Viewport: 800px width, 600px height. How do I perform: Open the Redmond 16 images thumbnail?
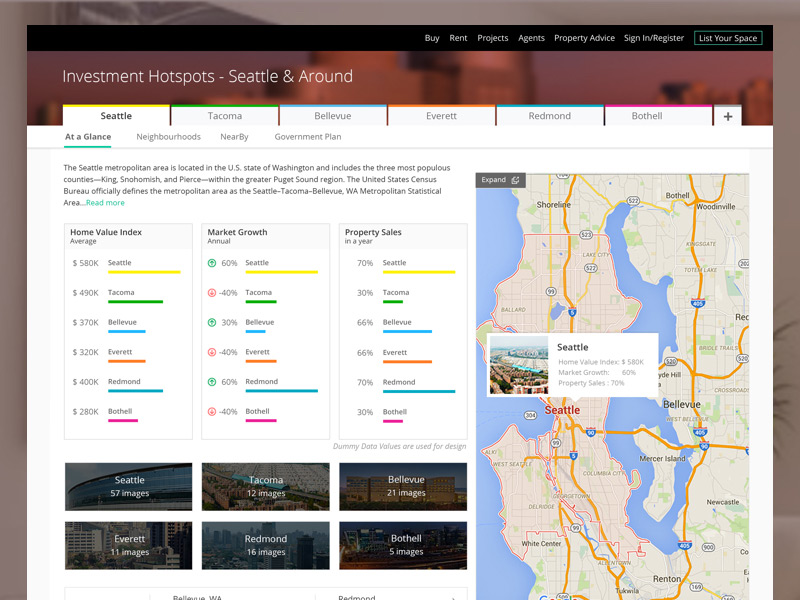tap(265, 545)
